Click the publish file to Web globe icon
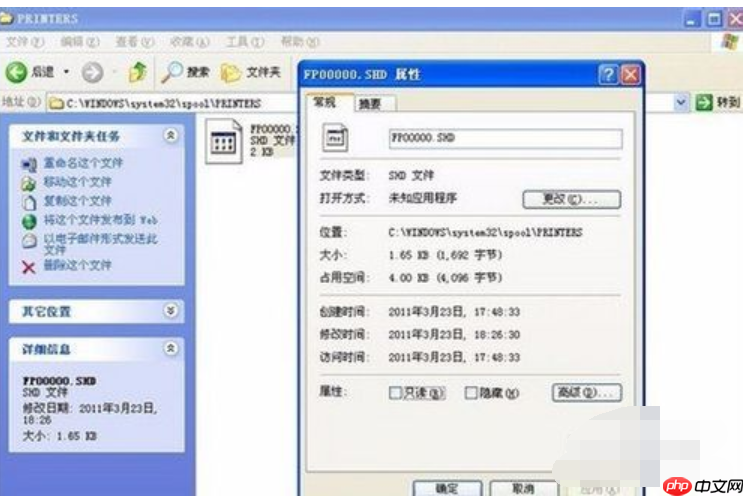The image size is (744, 496). coord(29,221)
